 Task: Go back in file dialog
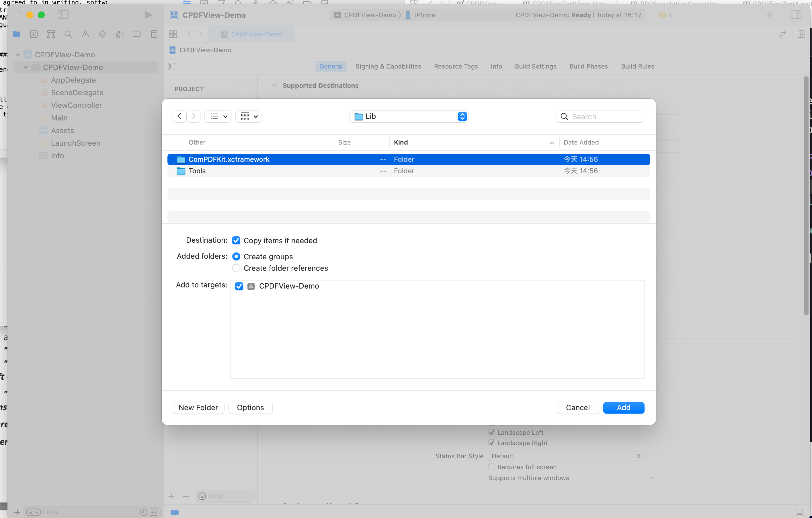click(179, 116)
